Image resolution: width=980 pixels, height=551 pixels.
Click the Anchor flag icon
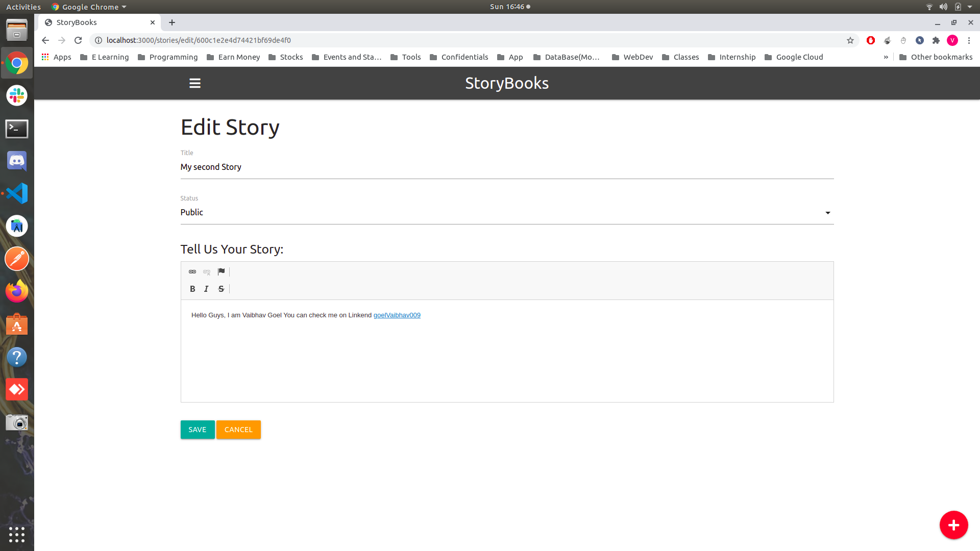[221, 272]
